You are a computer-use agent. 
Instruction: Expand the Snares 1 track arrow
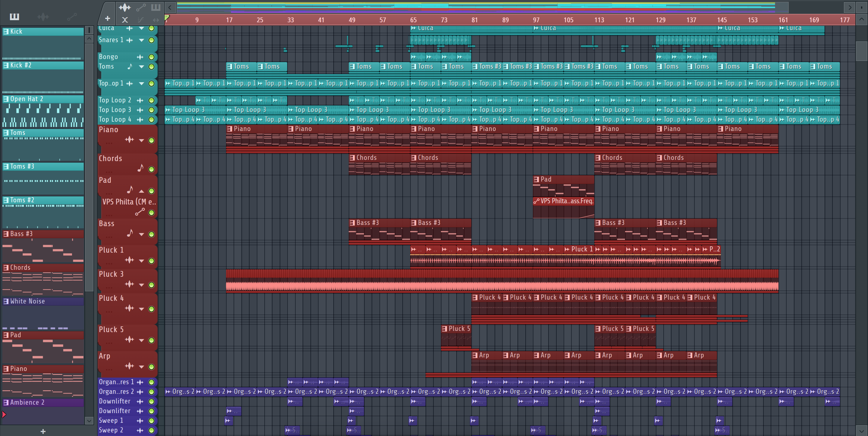[x=142, y=40]
